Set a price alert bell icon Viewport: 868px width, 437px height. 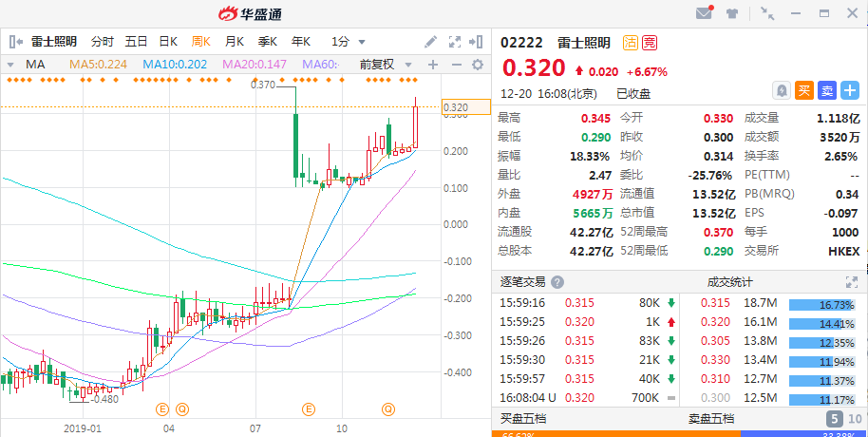pos(783,90)
